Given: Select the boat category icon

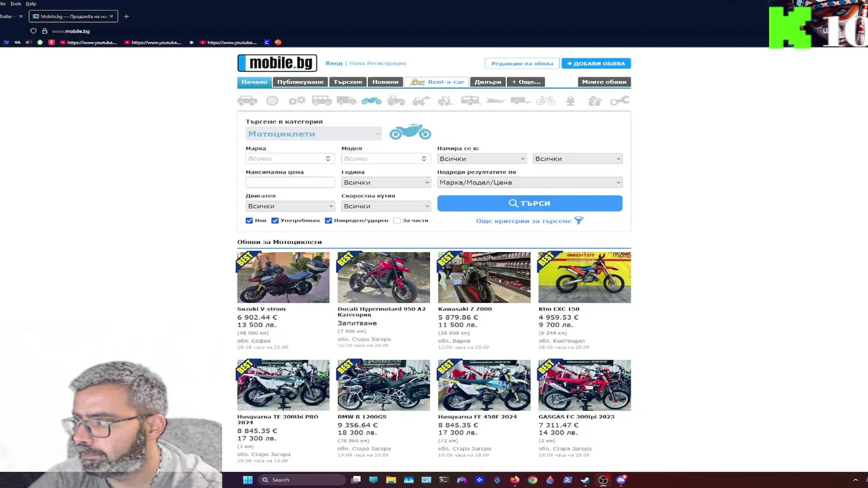Looking at the screenshot, I should tap(496, 101).
